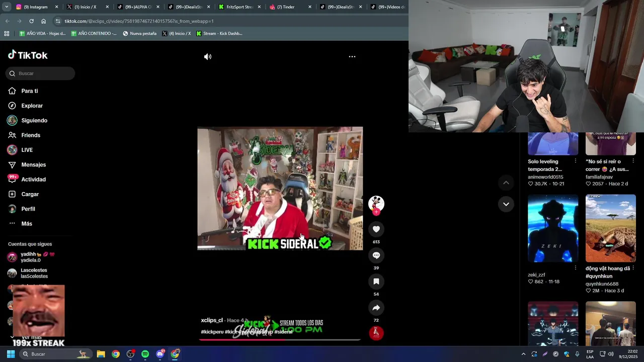The height and width of the screenshot is (362, 644).
Task: Reload the page
Action: pos(31,21)
